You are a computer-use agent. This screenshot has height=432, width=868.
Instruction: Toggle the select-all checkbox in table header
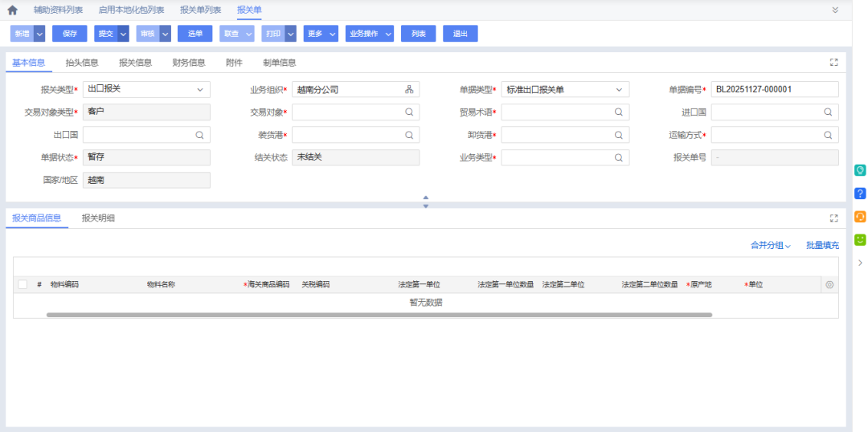[23, 285]
